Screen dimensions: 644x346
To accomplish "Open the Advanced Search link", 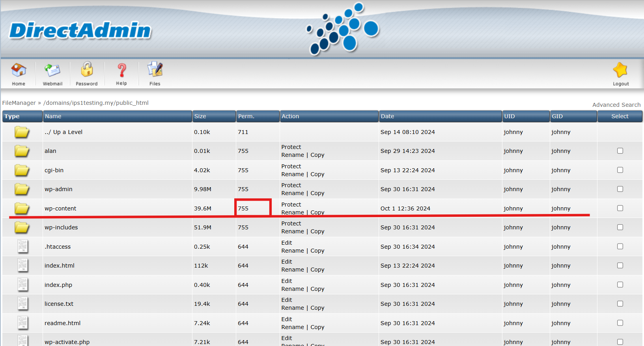I will pos(616,105).
